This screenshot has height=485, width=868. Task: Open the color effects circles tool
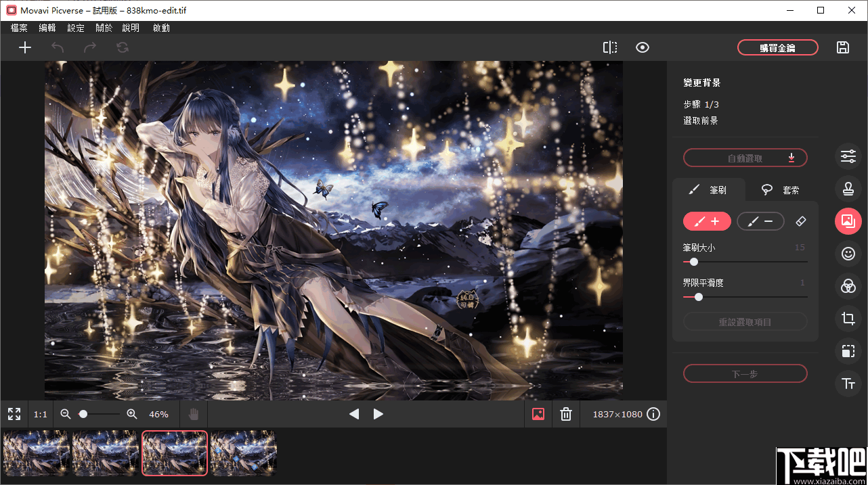coord(848,286)
